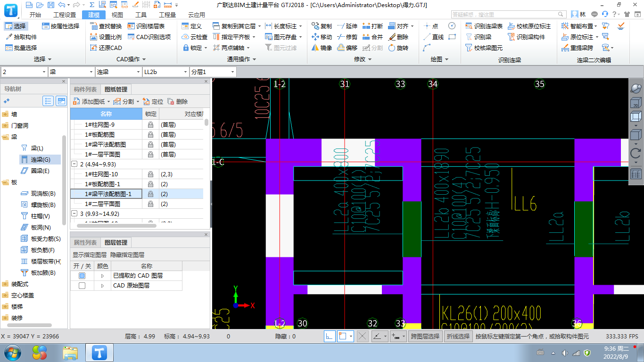Click 校核原位标注 tool
The image size is (644, 362).
click(x=529, y=26)
